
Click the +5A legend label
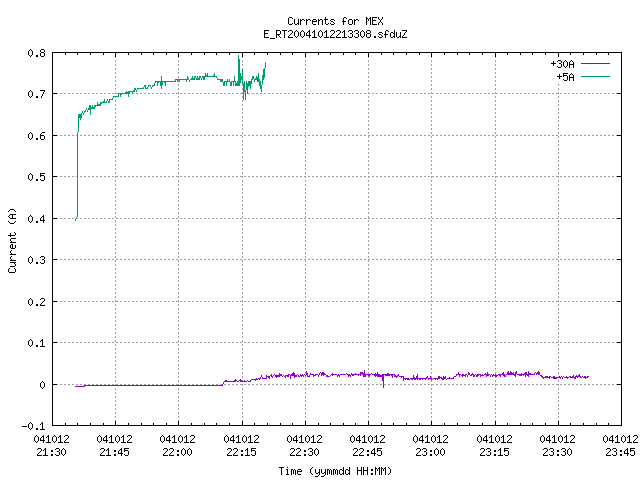pos(565,77)
